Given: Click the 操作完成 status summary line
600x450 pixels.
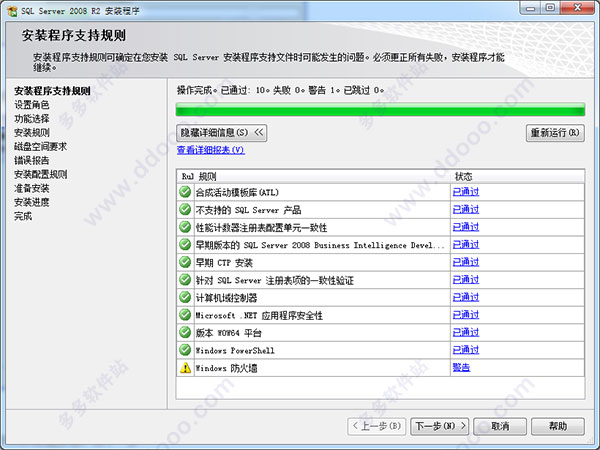Looking at the screenshot, I should pos(280,90).
